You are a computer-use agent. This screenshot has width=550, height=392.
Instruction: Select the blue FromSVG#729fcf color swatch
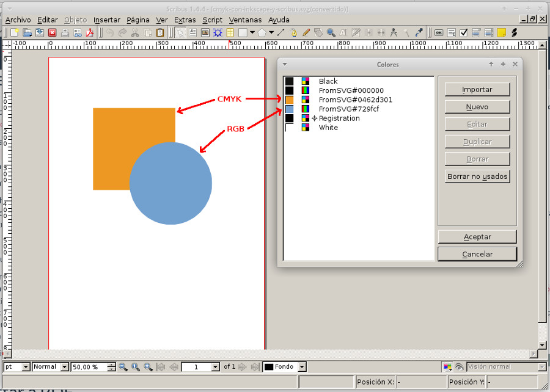point(290,109)
